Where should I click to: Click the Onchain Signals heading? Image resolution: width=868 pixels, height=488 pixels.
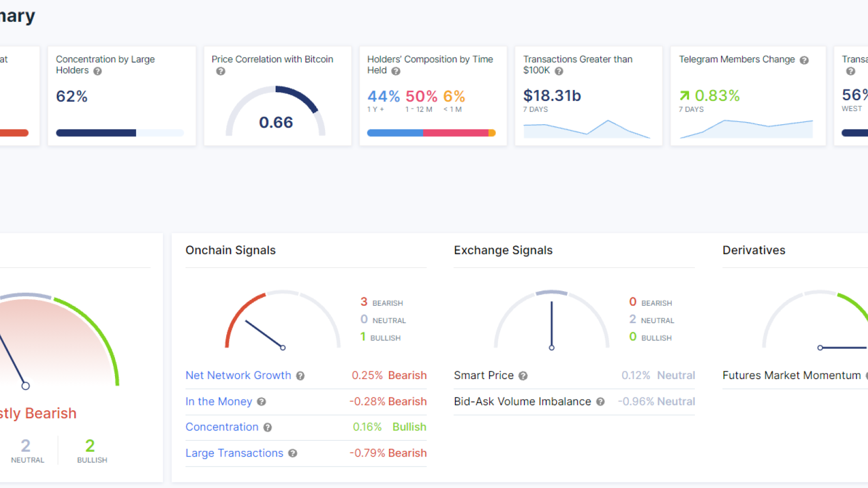(231, 250)
